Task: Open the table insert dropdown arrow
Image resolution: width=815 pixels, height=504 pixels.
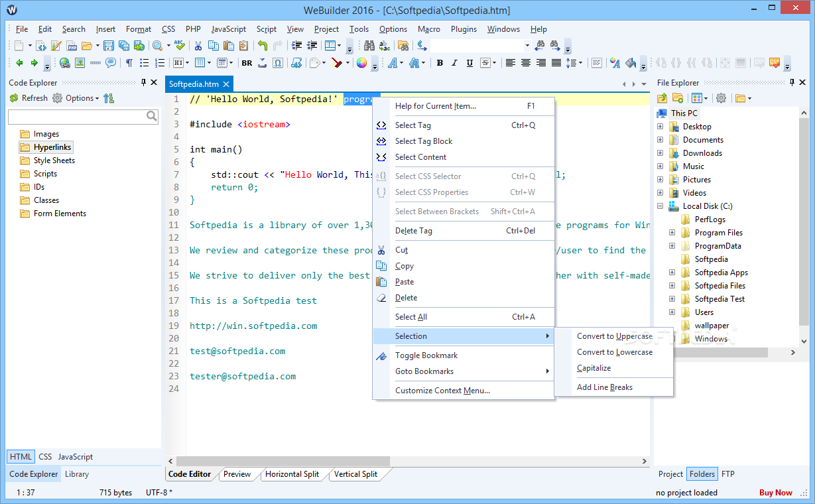Action: click(209, 63)
